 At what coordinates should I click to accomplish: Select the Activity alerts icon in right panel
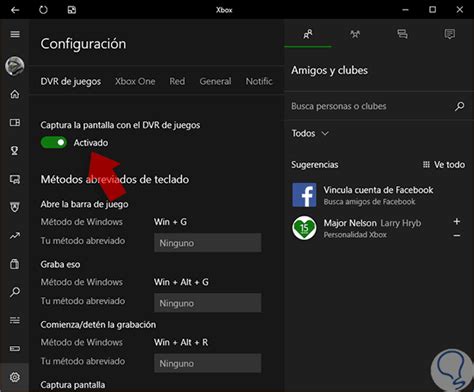[450, 34]
